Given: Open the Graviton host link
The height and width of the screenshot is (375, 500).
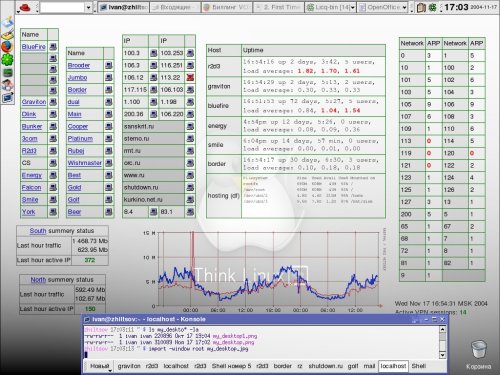Looking at the screenshot, I should [x=34, y=102].
